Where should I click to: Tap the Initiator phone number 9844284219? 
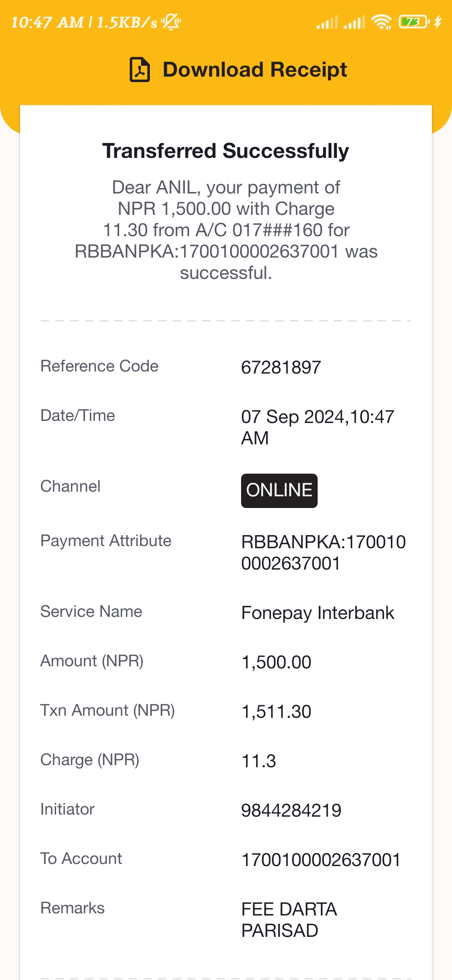(291, 810)
